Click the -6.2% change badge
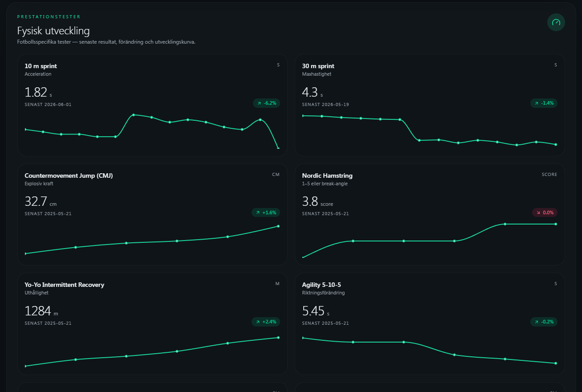 (266, 103)
